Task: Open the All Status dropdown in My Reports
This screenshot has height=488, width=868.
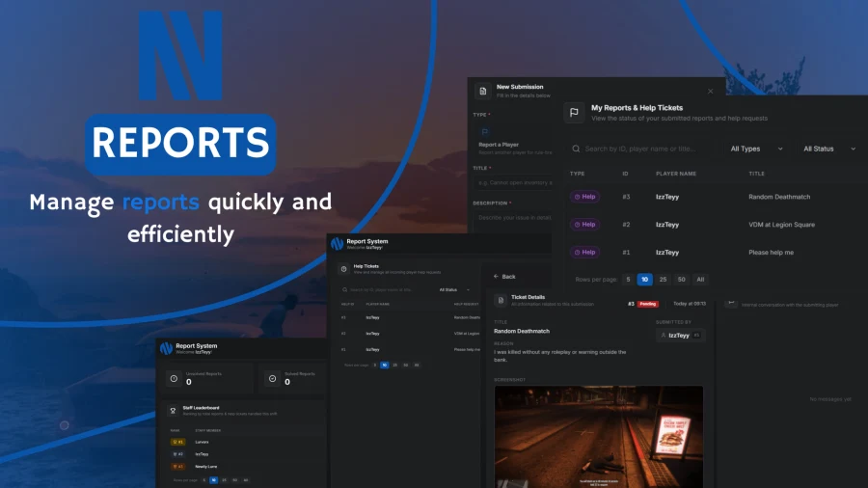Action: [x=828, y=149]
